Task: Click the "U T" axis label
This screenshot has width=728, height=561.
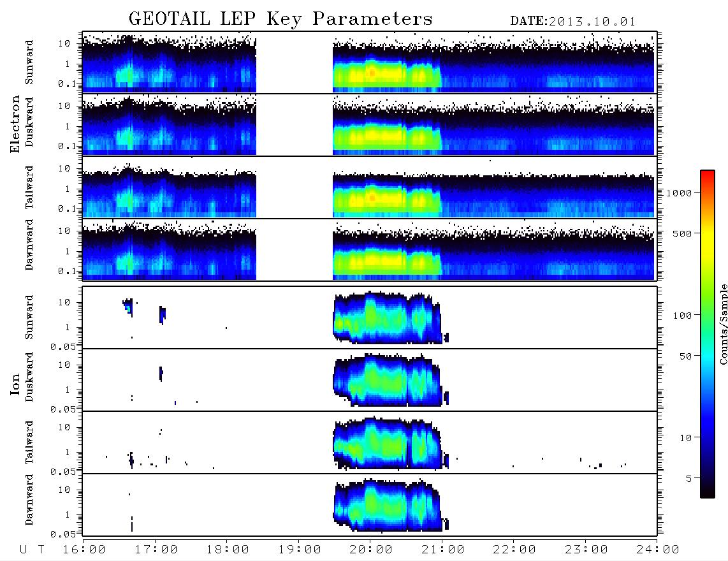Action: click(33, 550)
